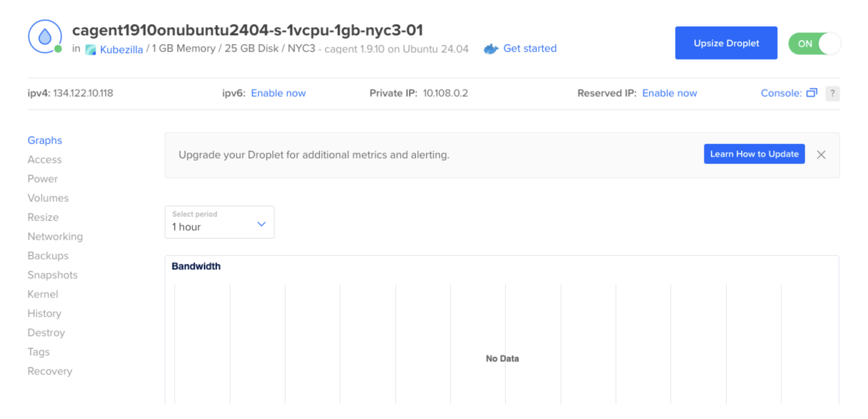Open the Console via its launch icon
868x419 pixels.
[x=812, y=93]
